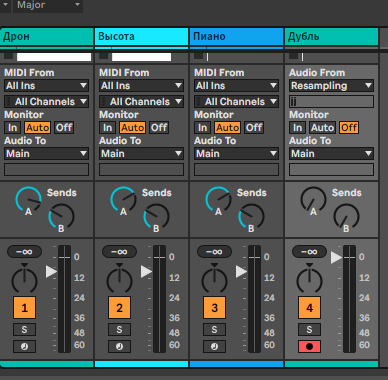Screen dimensions: 388x380
Task: Open Audio To Main dropdown on Дрон
Action: tap(46, 154)
